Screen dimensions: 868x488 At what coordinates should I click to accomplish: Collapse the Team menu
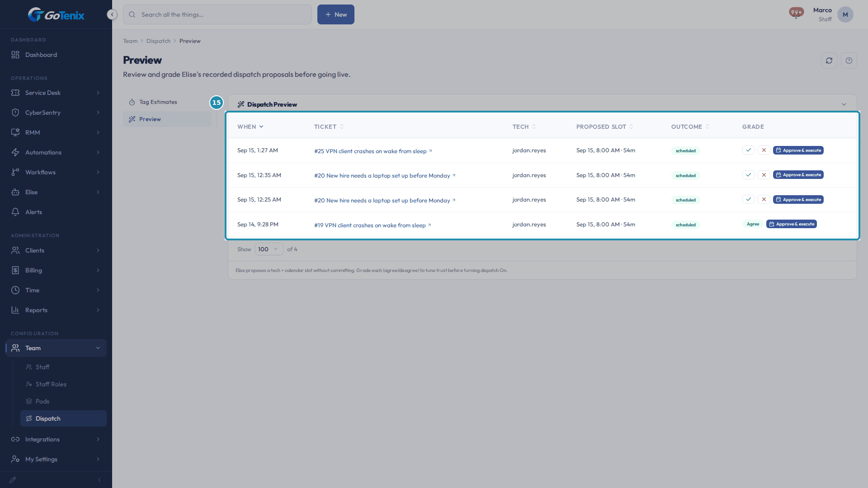(56, 348)
